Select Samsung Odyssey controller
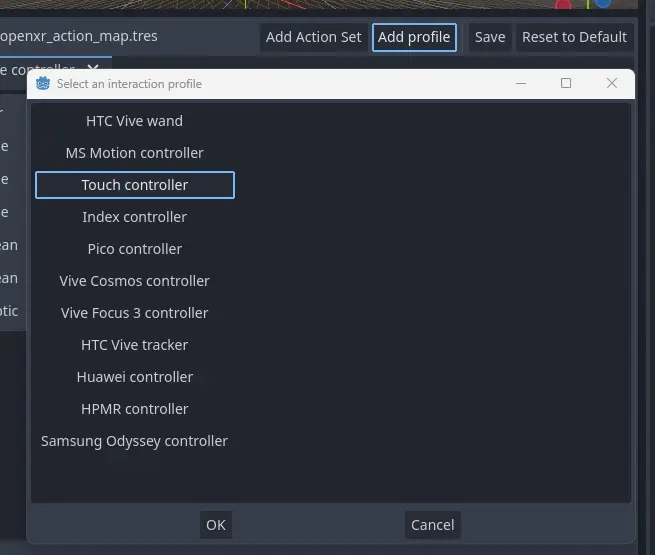 (x=134, y=441)
